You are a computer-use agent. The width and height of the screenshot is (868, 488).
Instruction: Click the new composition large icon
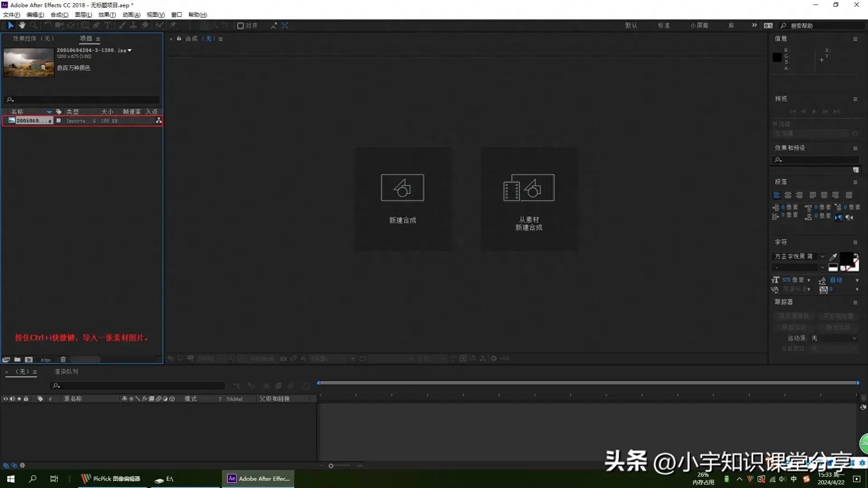tap(402, 188)
